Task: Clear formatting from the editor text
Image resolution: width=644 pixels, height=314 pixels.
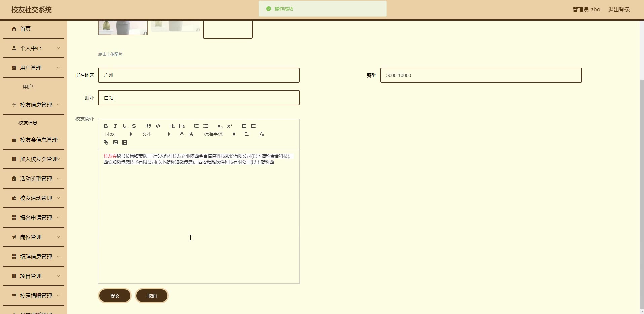Action: (x=261, y=134)
